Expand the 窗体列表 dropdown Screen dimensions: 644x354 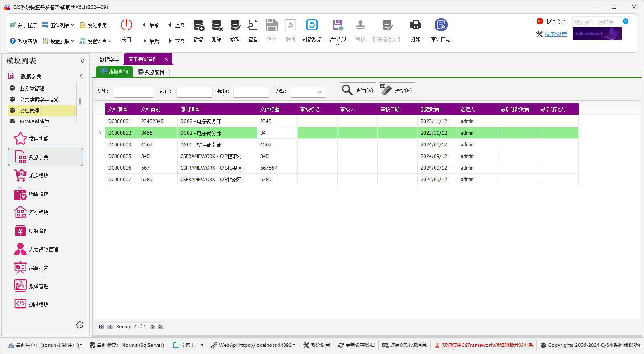pos(58,25)
